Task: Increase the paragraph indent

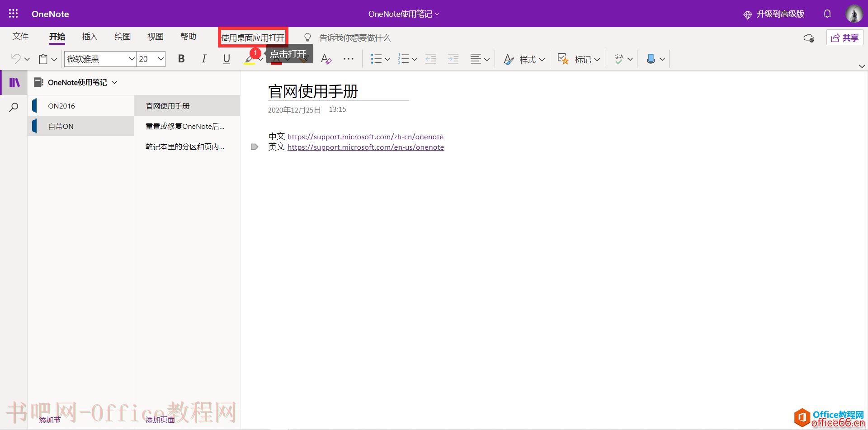Action: click(x=453, y=59)
